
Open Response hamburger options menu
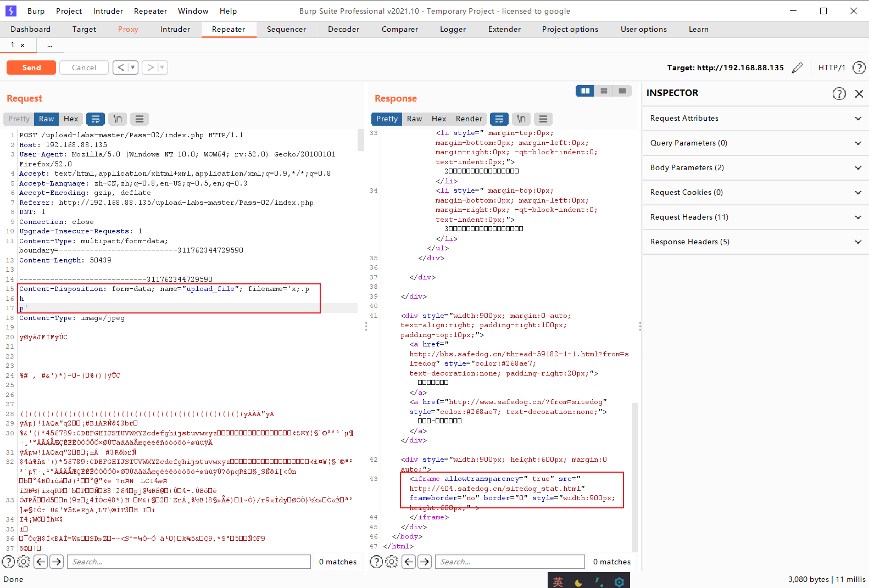click(x=543, y=119)
